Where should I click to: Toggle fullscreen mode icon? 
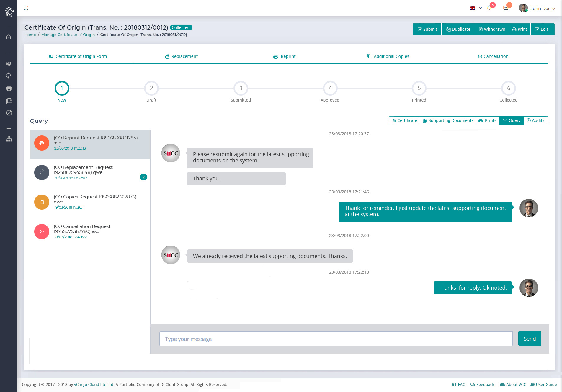26,8
